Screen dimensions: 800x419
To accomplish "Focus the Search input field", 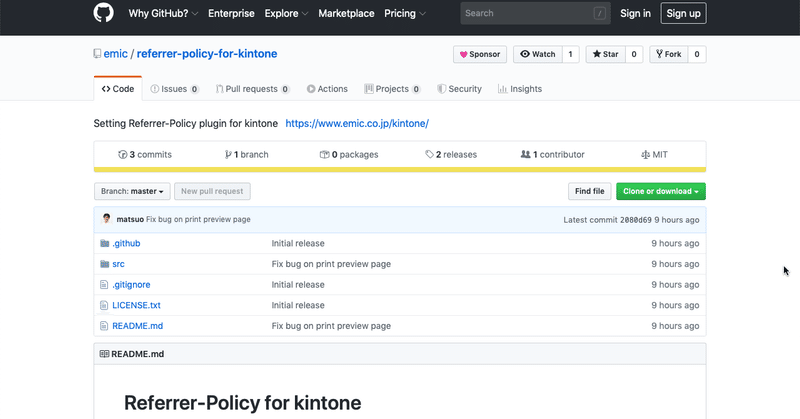I will (535, 13).
